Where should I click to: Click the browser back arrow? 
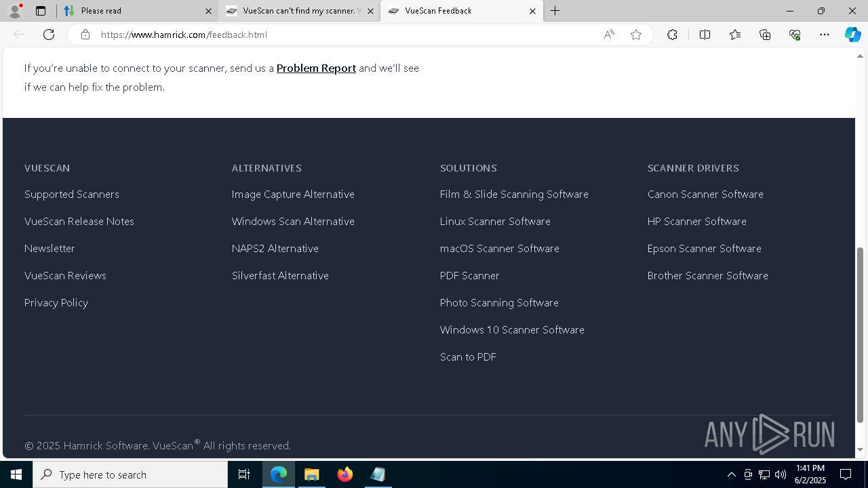[x=19, y=35]
